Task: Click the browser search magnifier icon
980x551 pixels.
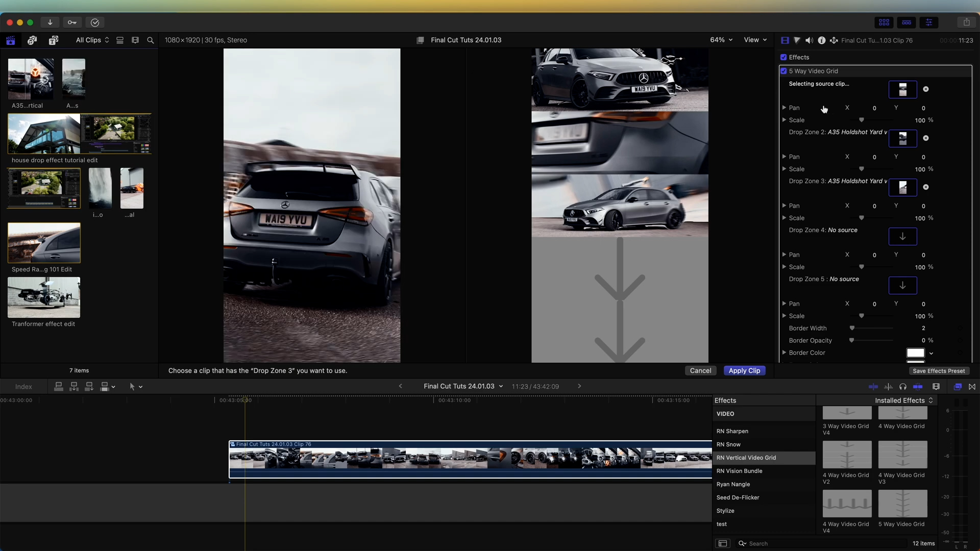Action: coord(151,40)
